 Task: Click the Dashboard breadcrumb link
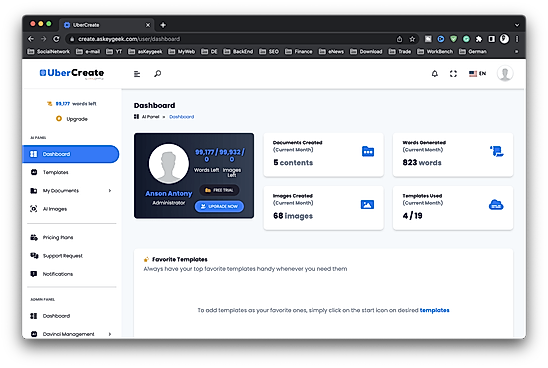(x=181, y=117)
